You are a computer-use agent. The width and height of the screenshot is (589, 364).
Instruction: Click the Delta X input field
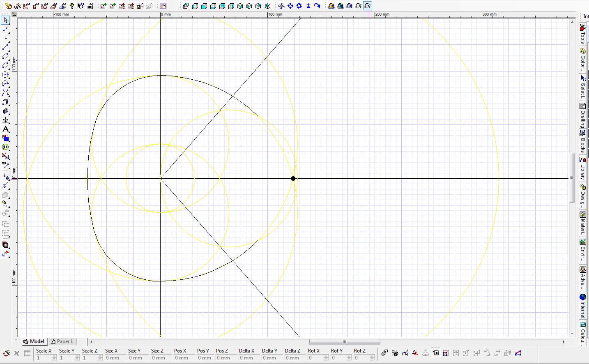pos(249,358)
